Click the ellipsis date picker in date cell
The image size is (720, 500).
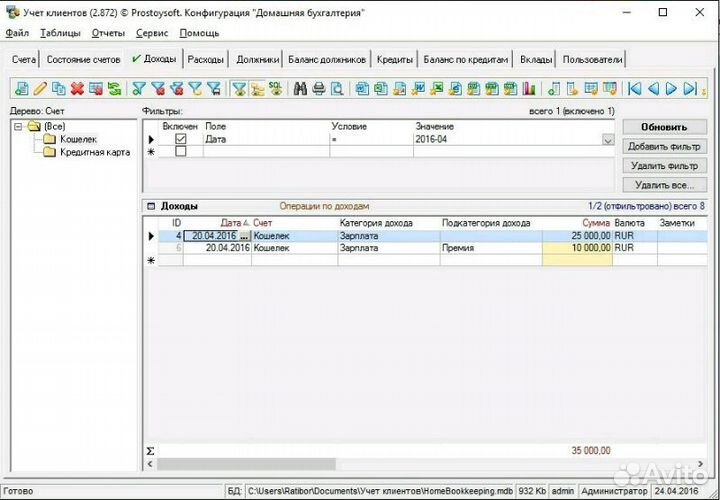click(x=244, y=236)
